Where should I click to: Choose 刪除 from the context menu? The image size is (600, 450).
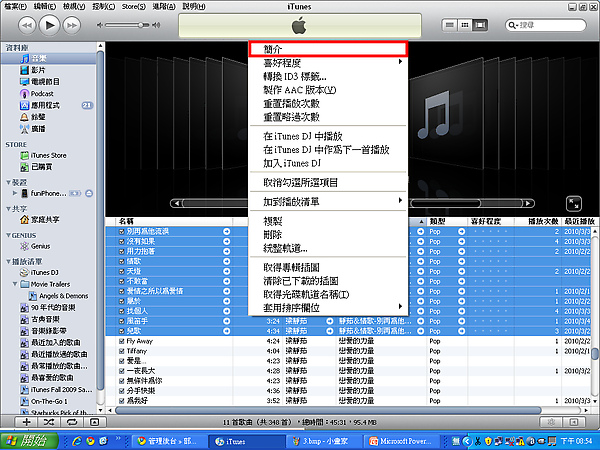[328, 235]
